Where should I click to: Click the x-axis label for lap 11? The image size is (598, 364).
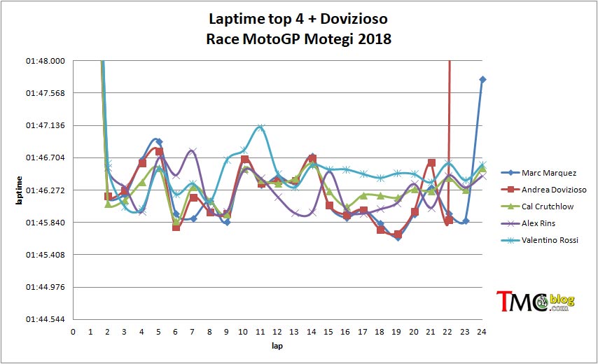260,332
